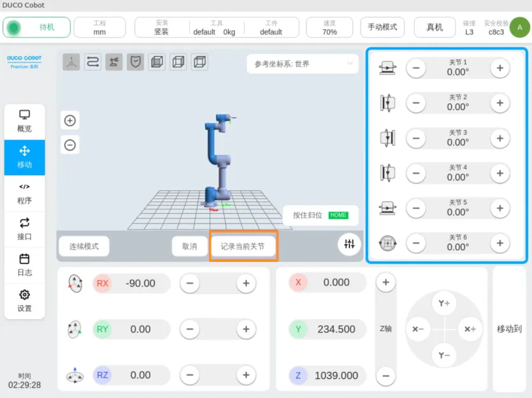Click the 关节 4 joint rotation icon
532x398 pixels.
tap(387, 173)
